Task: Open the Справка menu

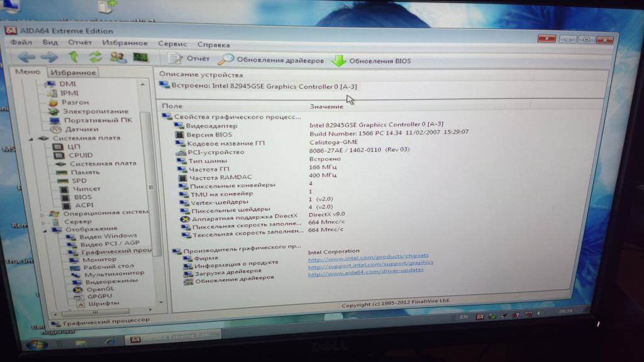Action: click(214, 45)
